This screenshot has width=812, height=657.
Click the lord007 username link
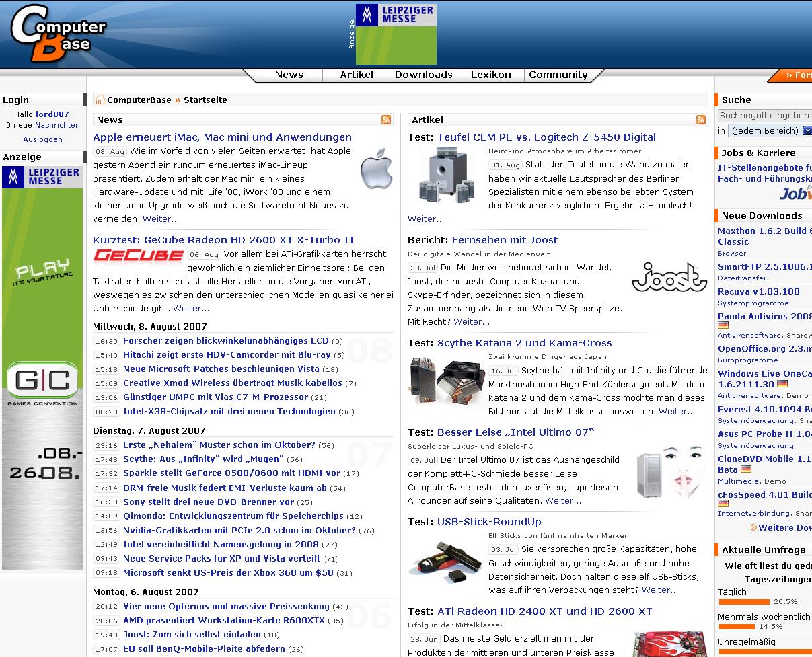(52, 114)
